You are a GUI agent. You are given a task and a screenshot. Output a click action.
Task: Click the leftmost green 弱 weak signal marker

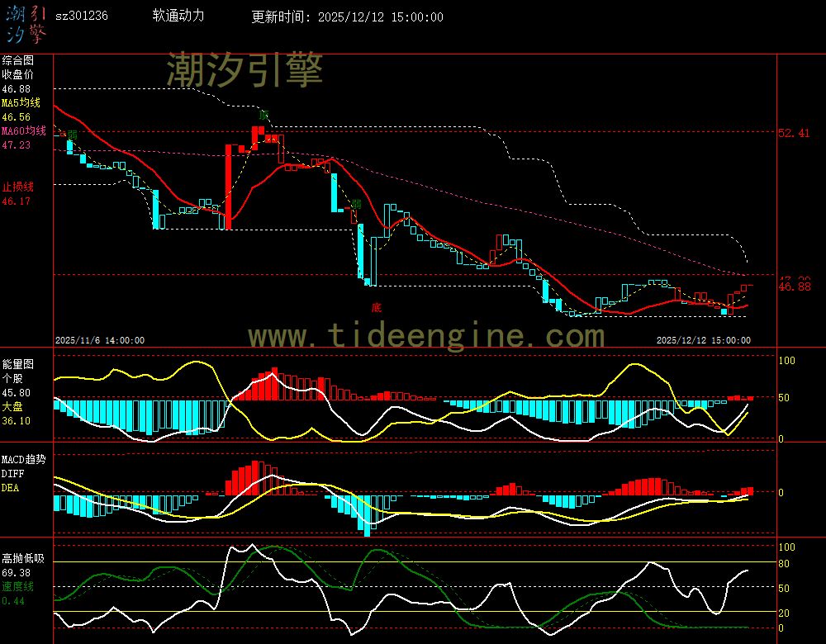click(x=72, y=134)
